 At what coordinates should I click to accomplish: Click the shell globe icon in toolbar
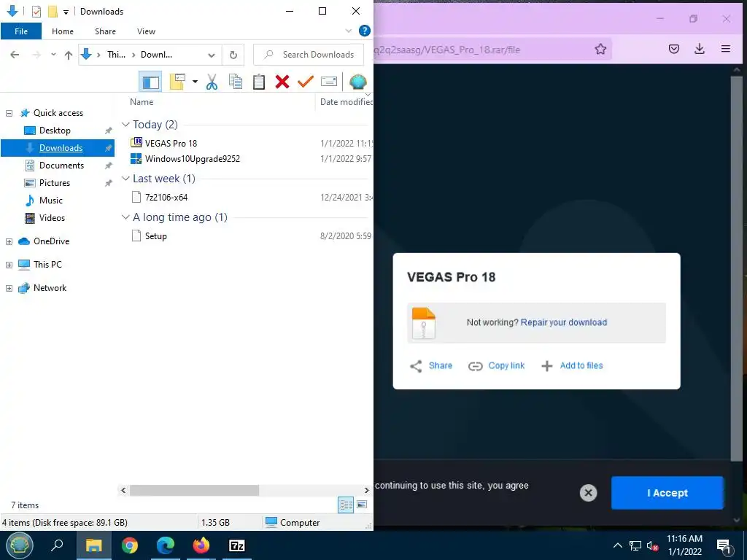click(357, 82)
